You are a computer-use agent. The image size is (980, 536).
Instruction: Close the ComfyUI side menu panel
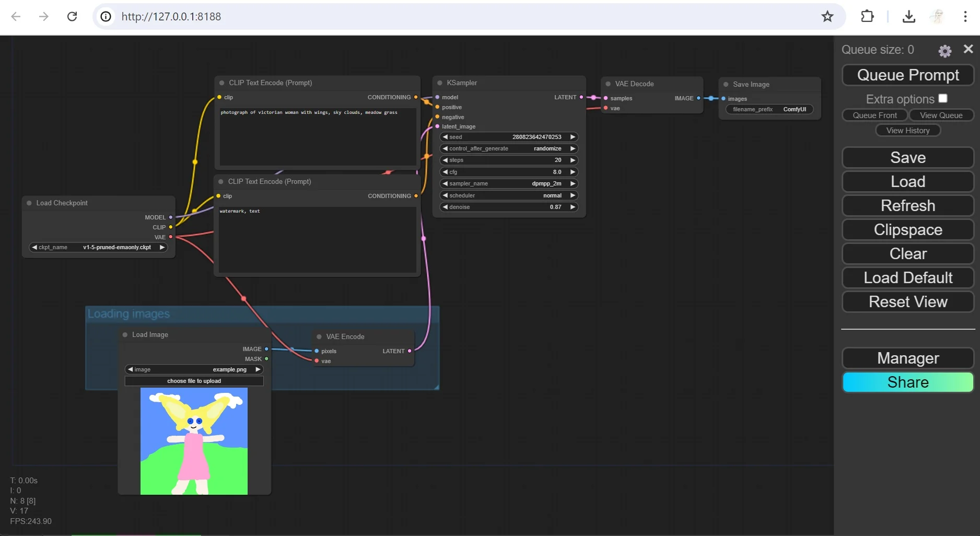pyautogui.click(x=968, y=49)
